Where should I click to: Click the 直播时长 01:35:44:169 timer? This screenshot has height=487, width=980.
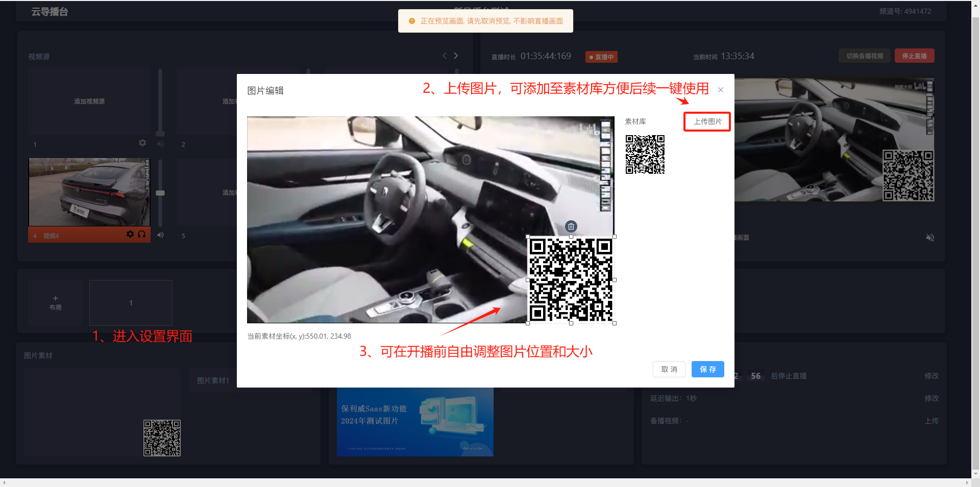click(x=531, y=56)
